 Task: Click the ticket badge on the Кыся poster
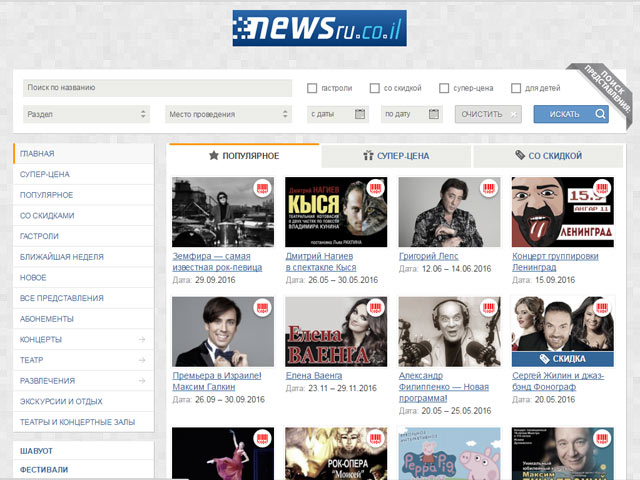376,188
